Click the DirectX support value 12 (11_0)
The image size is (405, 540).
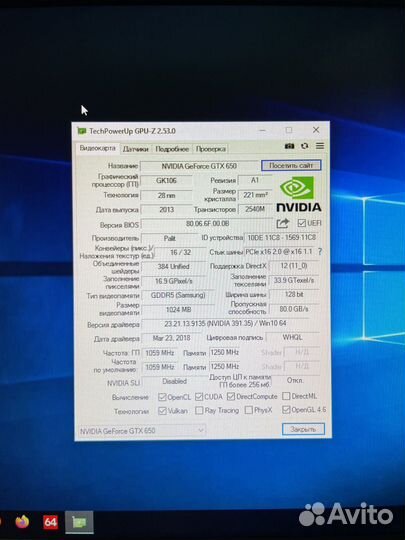pyautogui.click(x=294, y=266)
